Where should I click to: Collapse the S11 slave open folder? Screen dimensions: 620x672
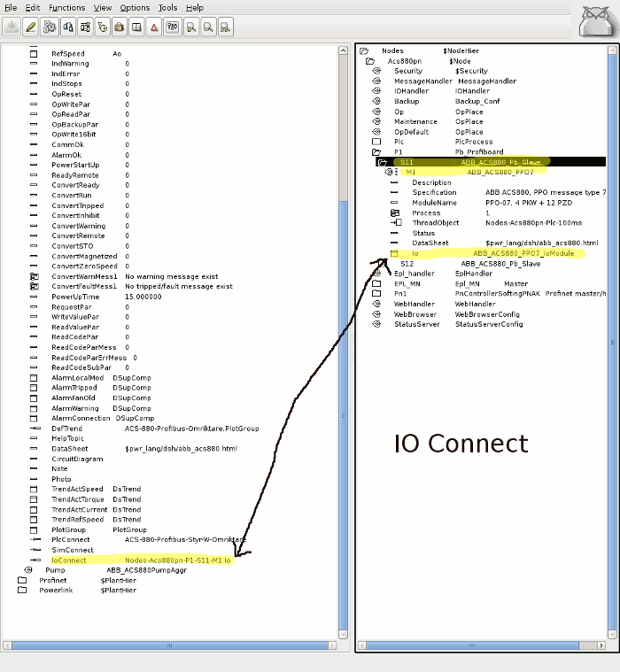click(383, 162)
